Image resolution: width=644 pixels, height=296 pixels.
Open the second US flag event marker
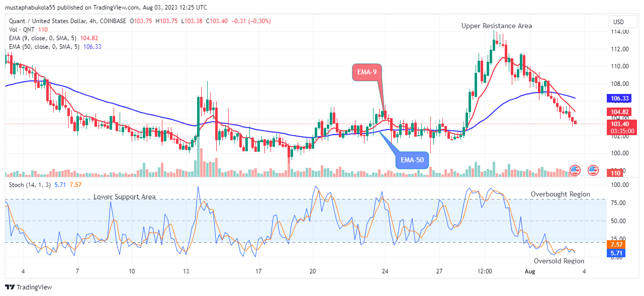coord(593,170)
